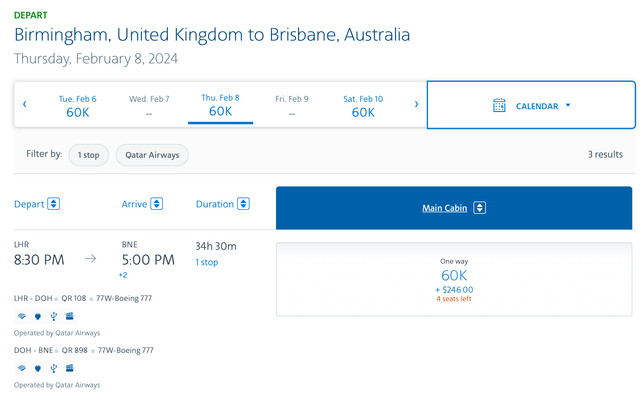The height and width of the screenshot is (395, 640).
Task: Click the Wi-Fi icon for flight QR 898
Action: coord(22,368)
